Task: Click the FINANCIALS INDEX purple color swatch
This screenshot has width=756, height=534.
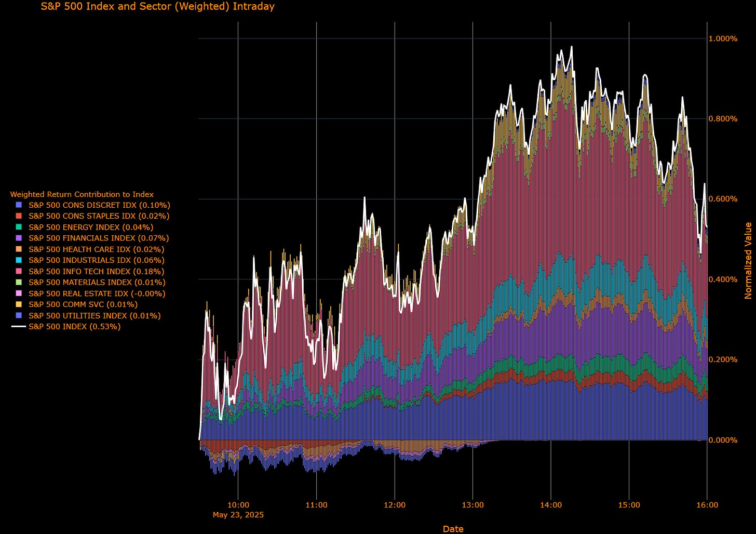Action: tap(19, 238)
